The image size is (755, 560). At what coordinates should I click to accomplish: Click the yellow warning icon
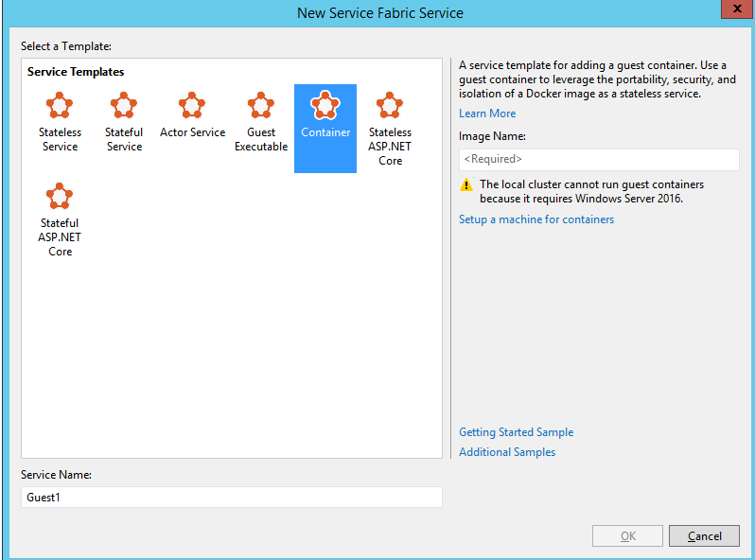466,184
